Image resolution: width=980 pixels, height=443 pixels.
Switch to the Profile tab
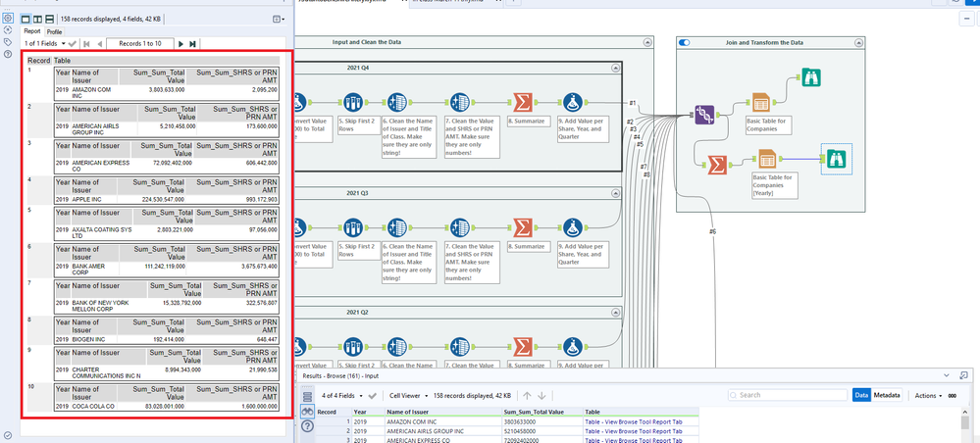(55, 31)
